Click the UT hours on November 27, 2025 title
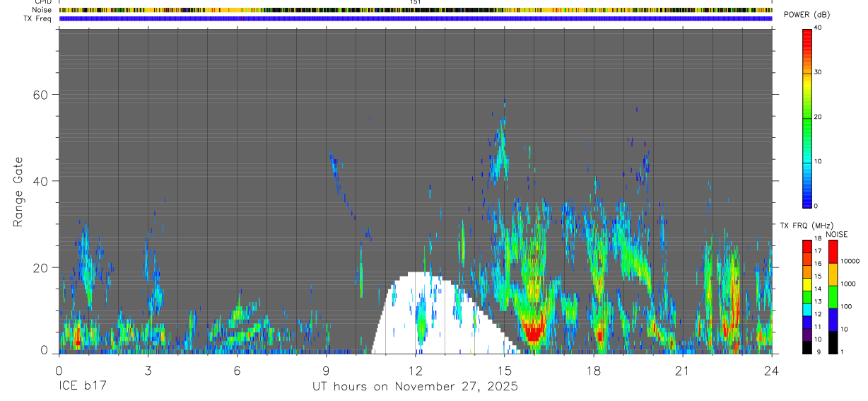This screenshot has height=401, width=868. click(x=416, y=387)
